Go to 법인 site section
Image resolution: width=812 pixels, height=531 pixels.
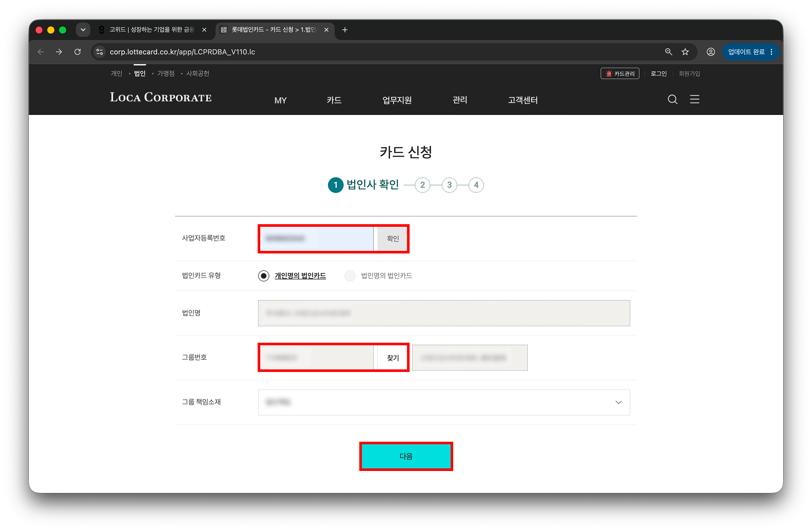140,73
